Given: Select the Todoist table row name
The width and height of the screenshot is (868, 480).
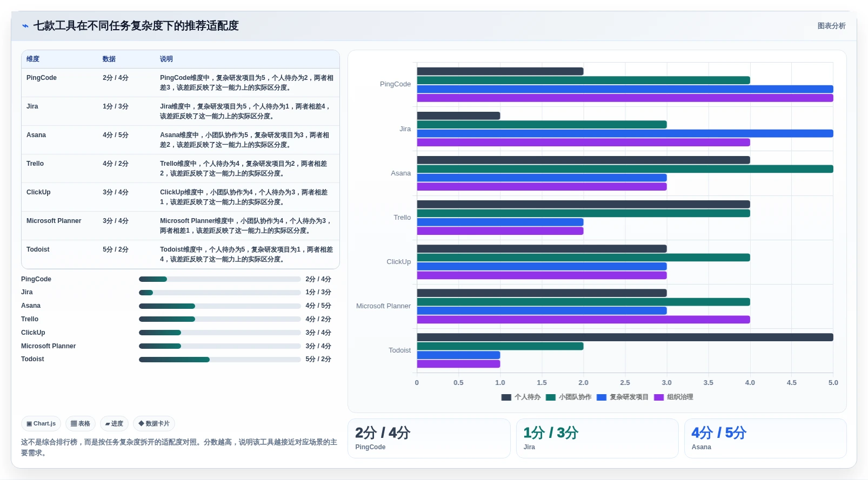Looking at the screenshot, I should [38, 249].
